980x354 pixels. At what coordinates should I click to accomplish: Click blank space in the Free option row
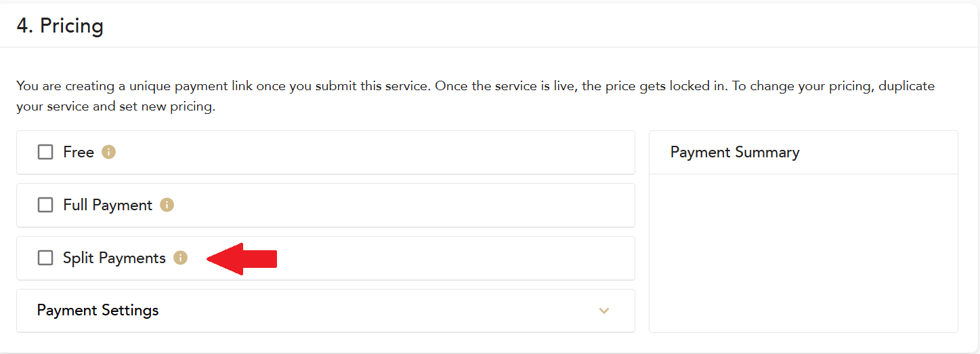click(372, 152)
